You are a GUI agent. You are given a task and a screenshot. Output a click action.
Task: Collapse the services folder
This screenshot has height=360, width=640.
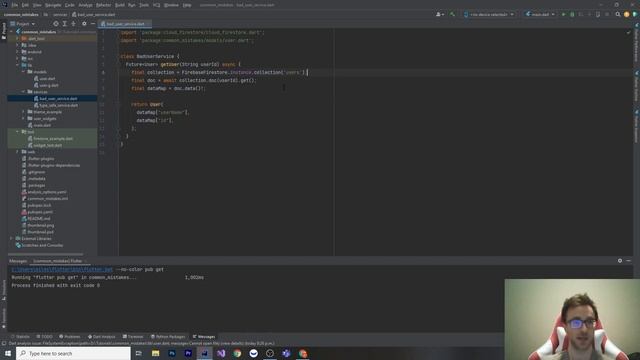[x=24, y=92]
